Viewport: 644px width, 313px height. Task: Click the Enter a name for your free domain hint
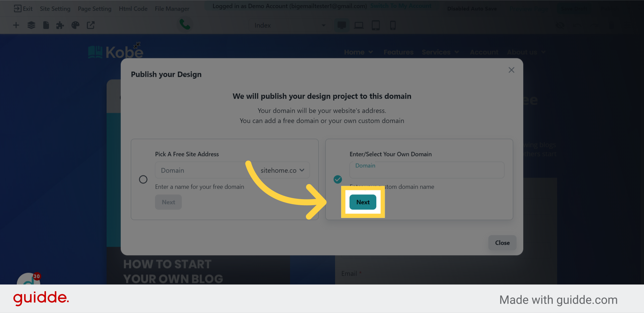(200, 187)
